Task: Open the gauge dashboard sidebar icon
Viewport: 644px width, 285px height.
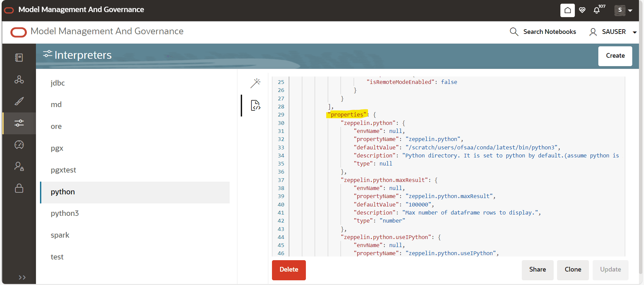Action: tap(19, 145)
